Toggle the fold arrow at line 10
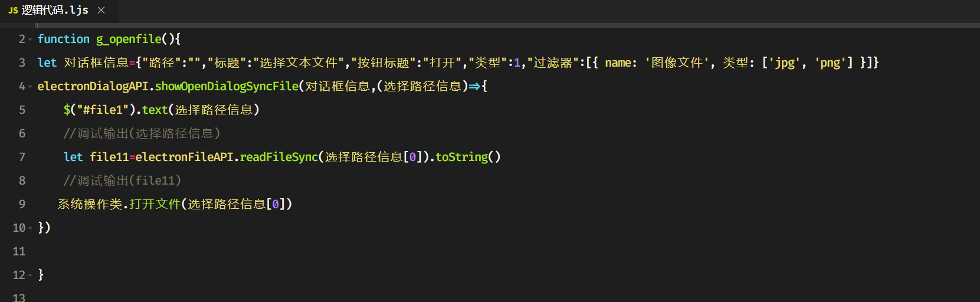The image size is (980, 302). point(30,228)
